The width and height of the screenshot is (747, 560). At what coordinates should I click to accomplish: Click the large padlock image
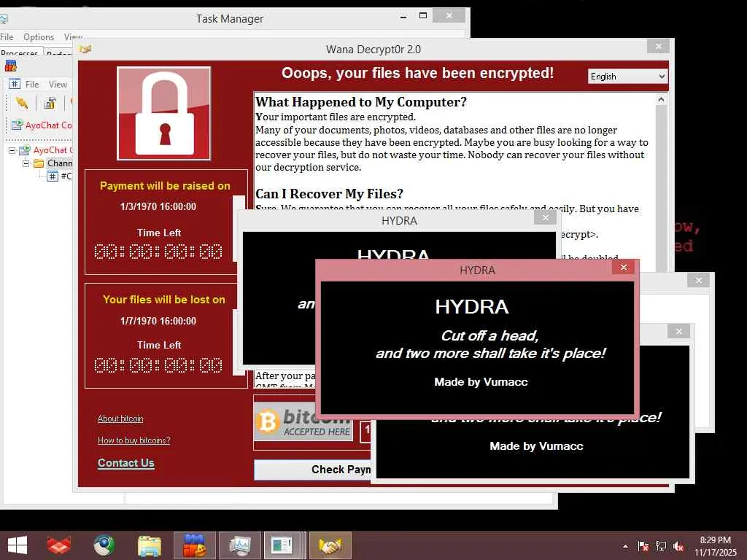coord(164,113)
